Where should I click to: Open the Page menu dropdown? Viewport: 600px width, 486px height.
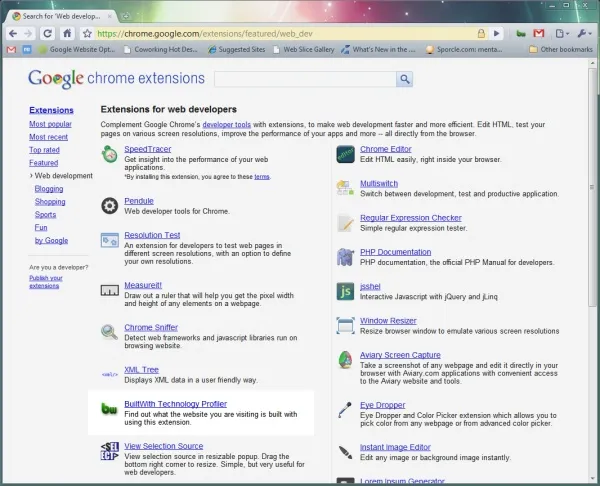pyautogui.click(x=562, y=34)
